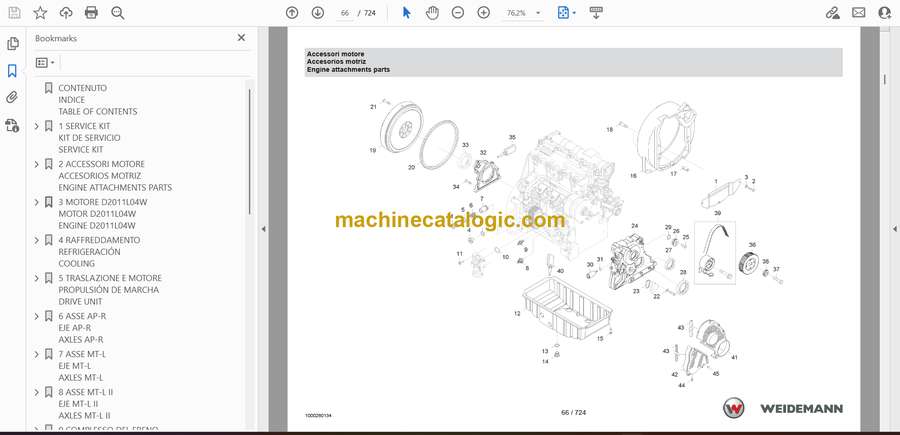Viewport: 900px width, 435px height.
Task: Expand the 1 SERVICE KIT bookmark
Action: tap(37, 126)
